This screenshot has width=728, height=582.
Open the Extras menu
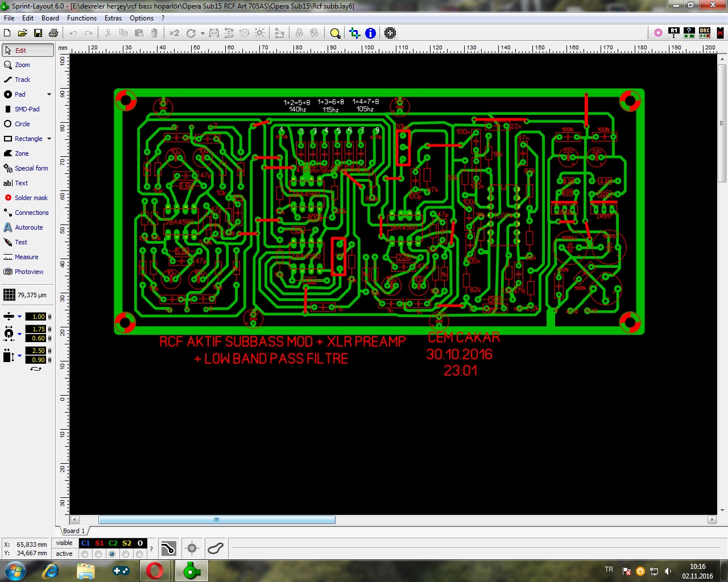coord(113,18)
